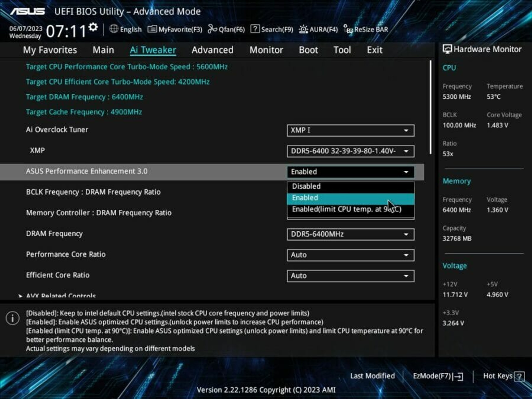Select the Ai Tweaker tab

153,50
